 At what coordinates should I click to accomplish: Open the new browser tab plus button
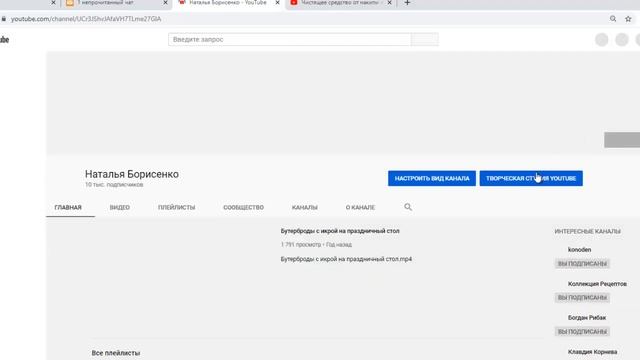pyautogui.click(x=407, y=3)
